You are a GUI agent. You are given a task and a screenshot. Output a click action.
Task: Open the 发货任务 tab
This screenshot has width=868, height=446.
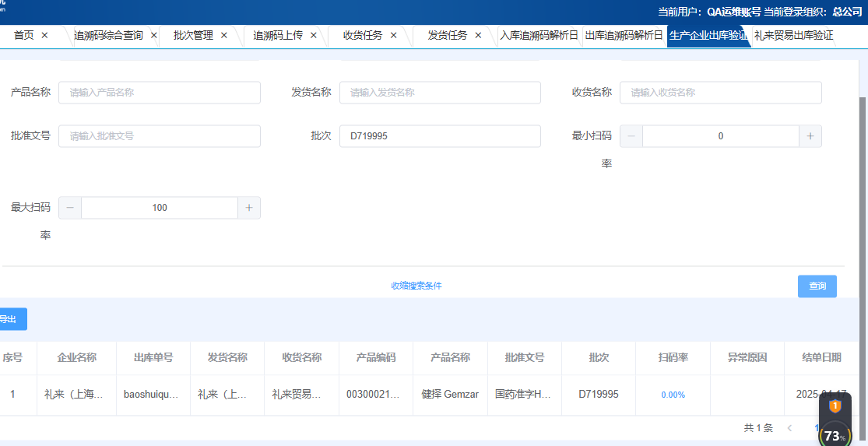[x=448, y=35]
